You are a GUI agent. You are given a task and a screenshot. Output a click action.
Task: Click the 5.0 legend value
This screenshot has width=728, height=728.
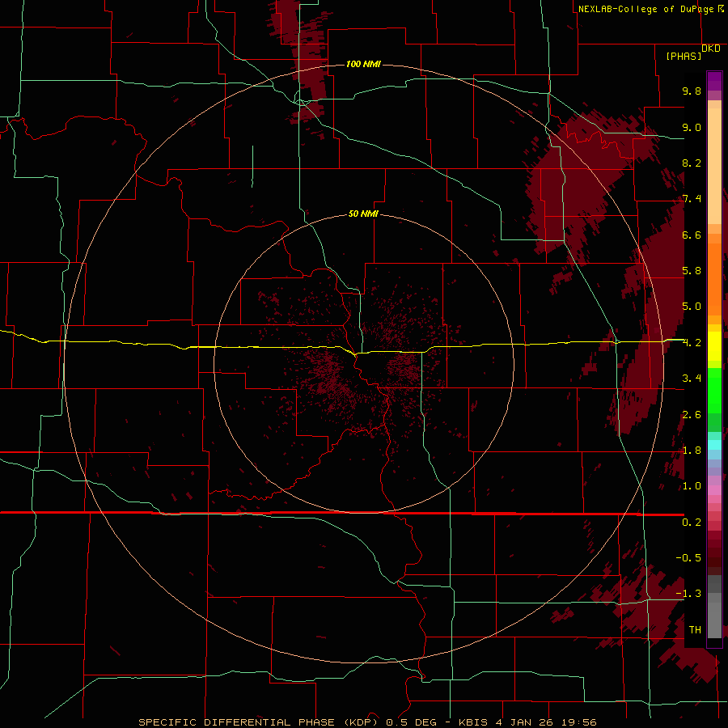692,307
